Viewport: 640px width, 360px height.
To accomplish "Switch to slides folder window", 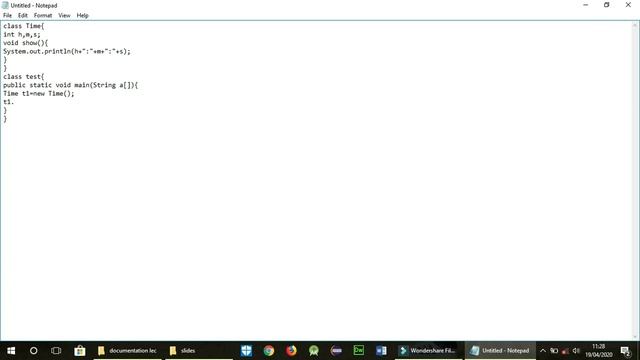I will point(199,351).
